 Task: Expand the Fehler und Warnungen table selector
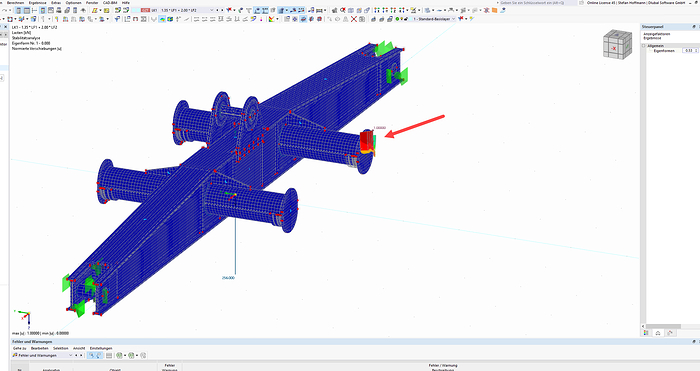70,355
